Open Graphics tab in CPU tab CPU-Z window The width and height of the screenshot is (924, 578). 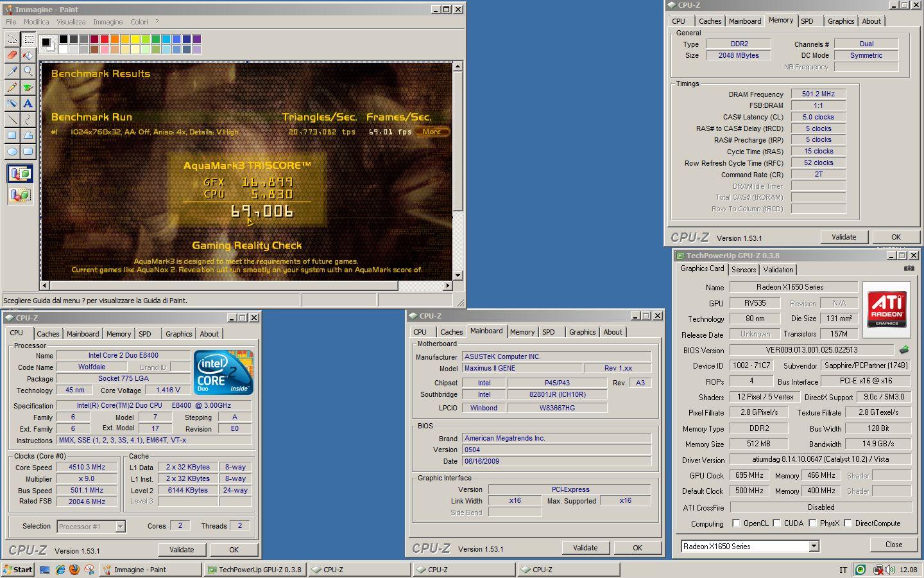coord(178,334)
